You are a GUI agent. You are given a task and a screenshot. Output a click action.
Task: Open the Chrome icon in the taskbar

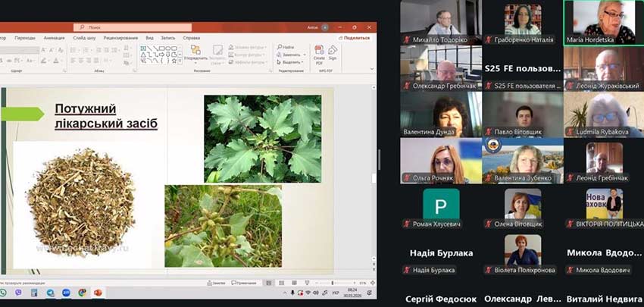coord(81,293)
